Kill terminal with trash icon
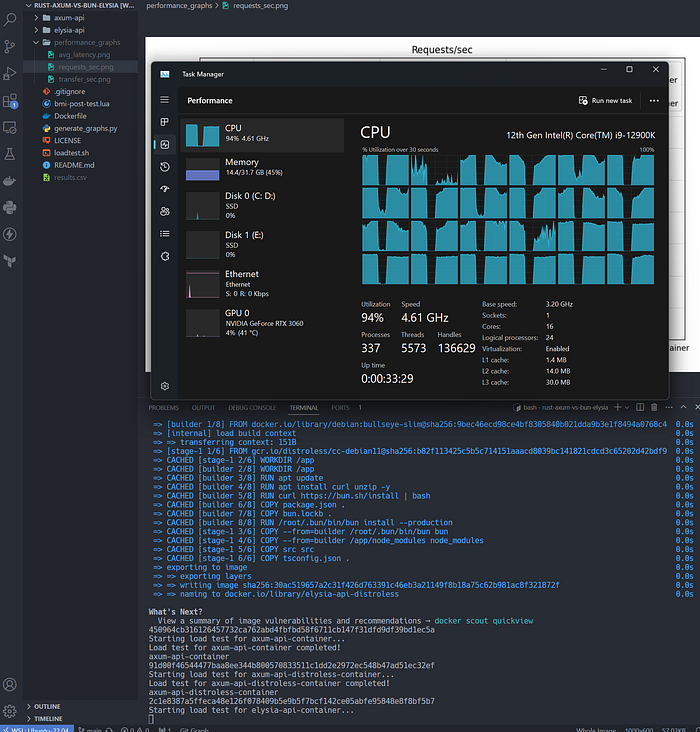The image size is (700, 732). pyautogui.click(x=654, y=407)
